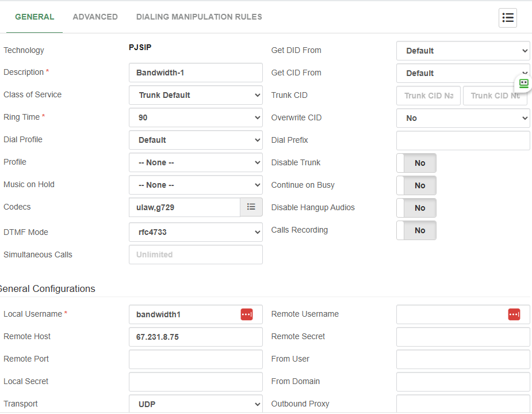Click the red password icon in Remote Username
The width and height of the screenshot is (532, 414).
point(514,314)
